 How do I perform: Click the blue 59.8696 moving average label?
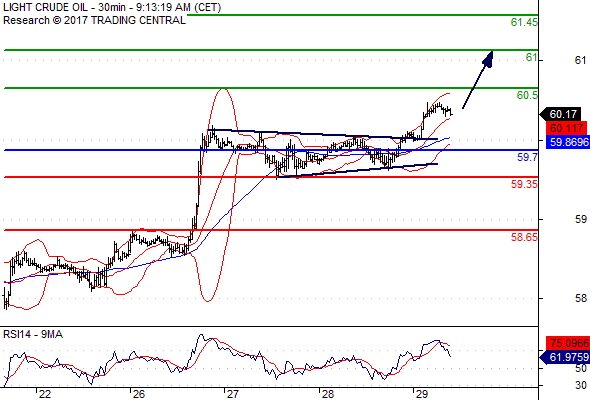point(568,142)
